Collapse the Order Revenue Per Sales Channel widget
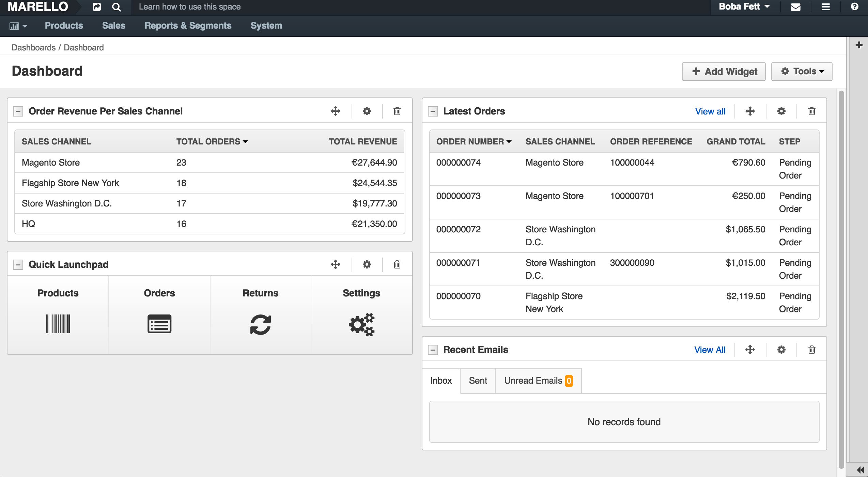 point(18,111)
